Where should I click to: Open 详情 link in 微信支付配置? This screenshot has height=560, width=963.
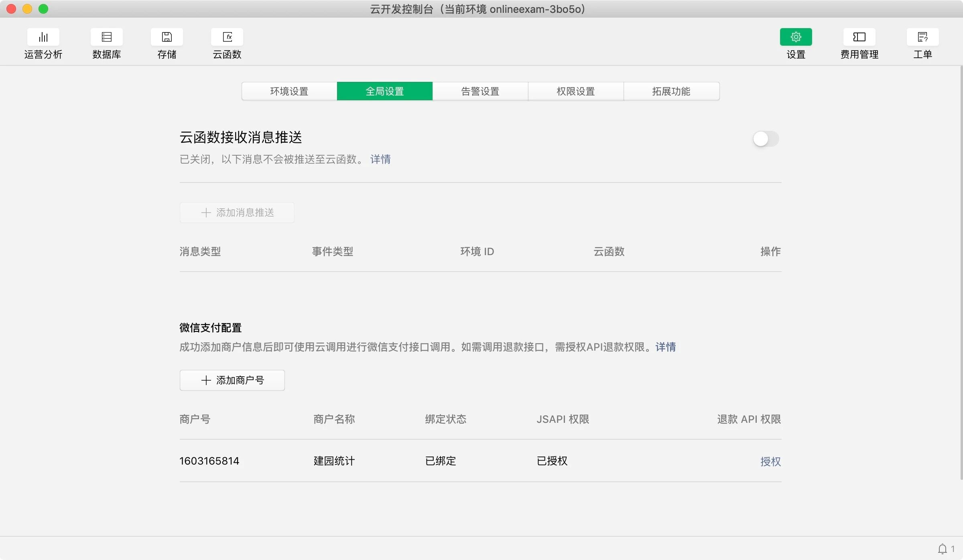665,347
